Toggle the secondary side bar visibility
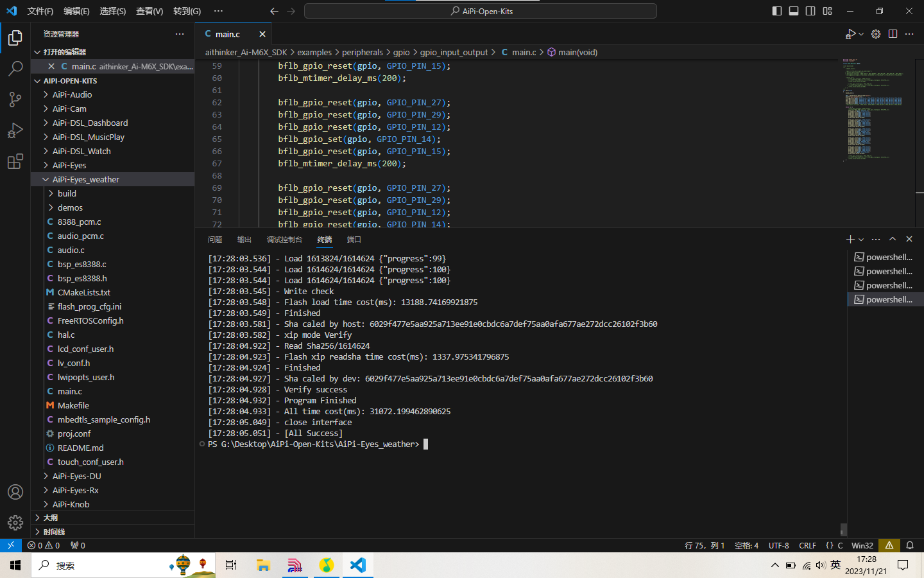 point(810,11)
